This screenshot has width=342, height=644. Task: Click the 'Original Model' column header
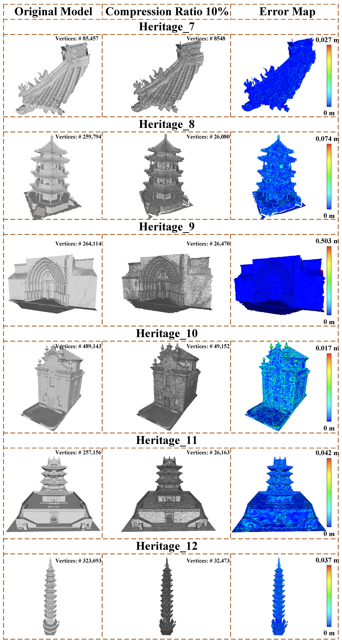click(53, 12)
